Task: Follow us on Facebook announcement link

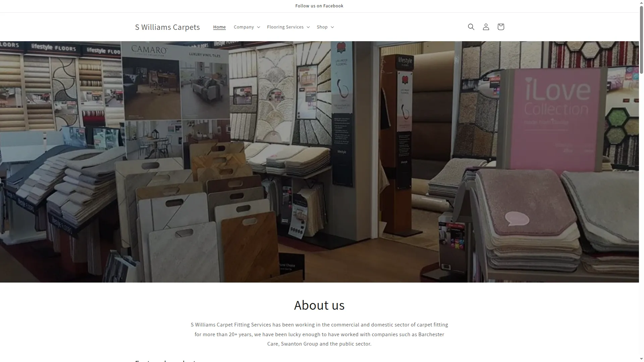Action: pyautogui.click(x=319, y=6)
